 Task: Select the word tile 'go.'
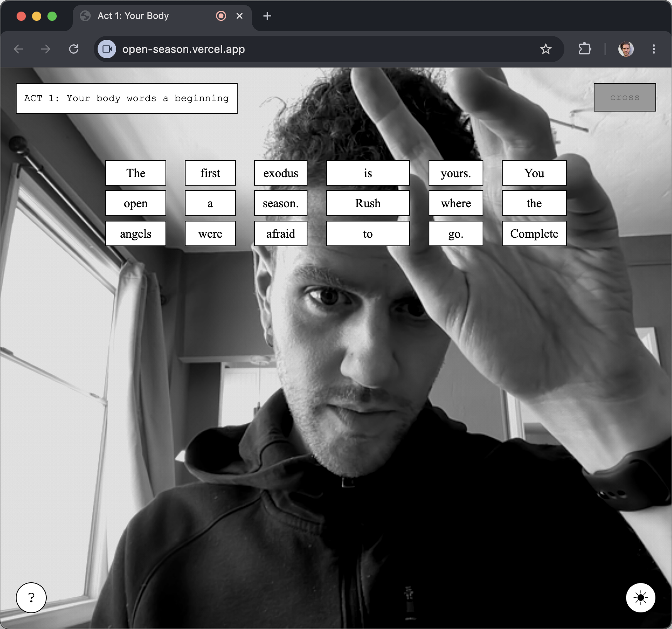pos(456,233)
